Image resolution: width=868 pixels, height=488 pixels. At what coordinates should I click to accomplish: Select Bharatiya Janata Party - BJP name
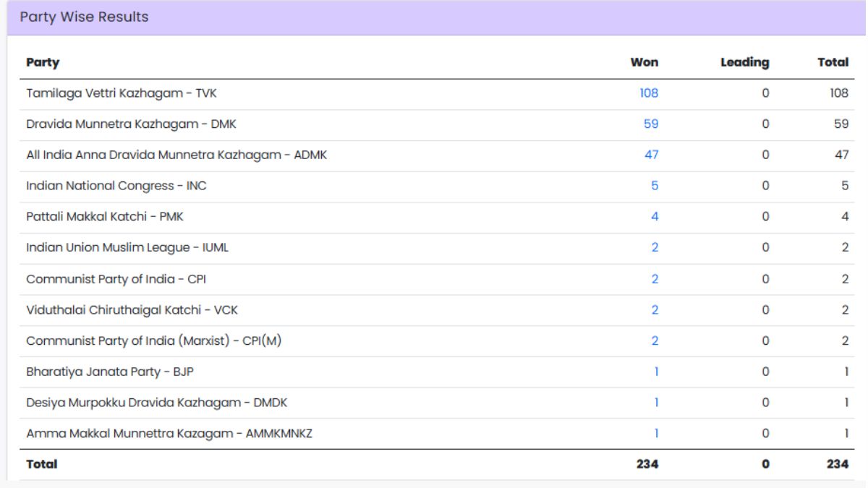[x=110, y=372]
